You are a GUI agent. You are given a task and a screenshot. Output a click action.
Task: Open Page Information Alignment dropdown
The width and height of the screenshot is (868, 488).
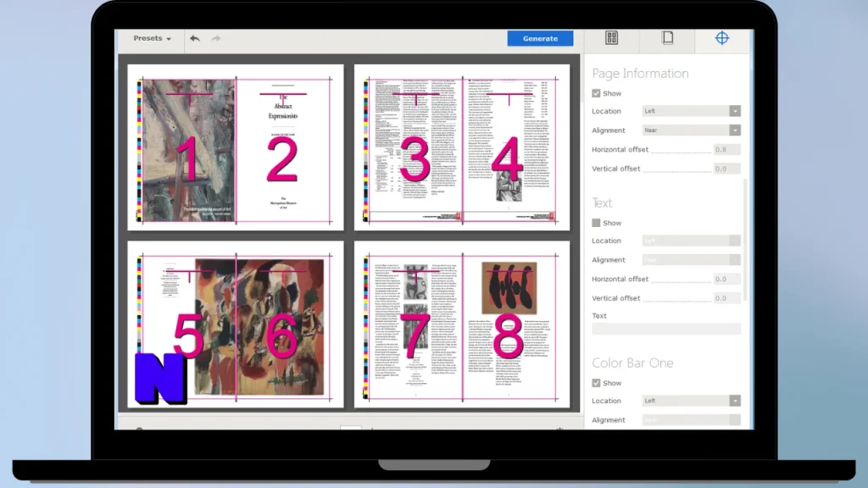click(x=691, y=130)
